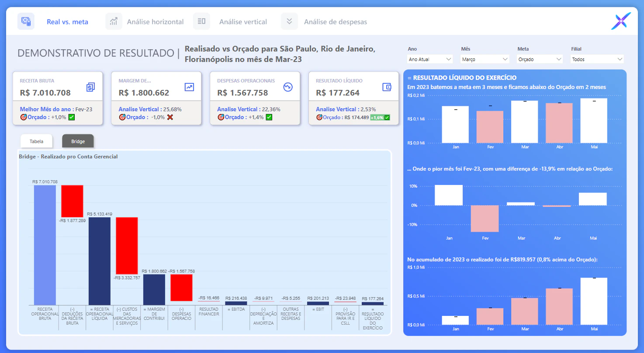644x353 pixels.
Task: Click green check in Despesas Operacionais card
Action: click(269, 117)
